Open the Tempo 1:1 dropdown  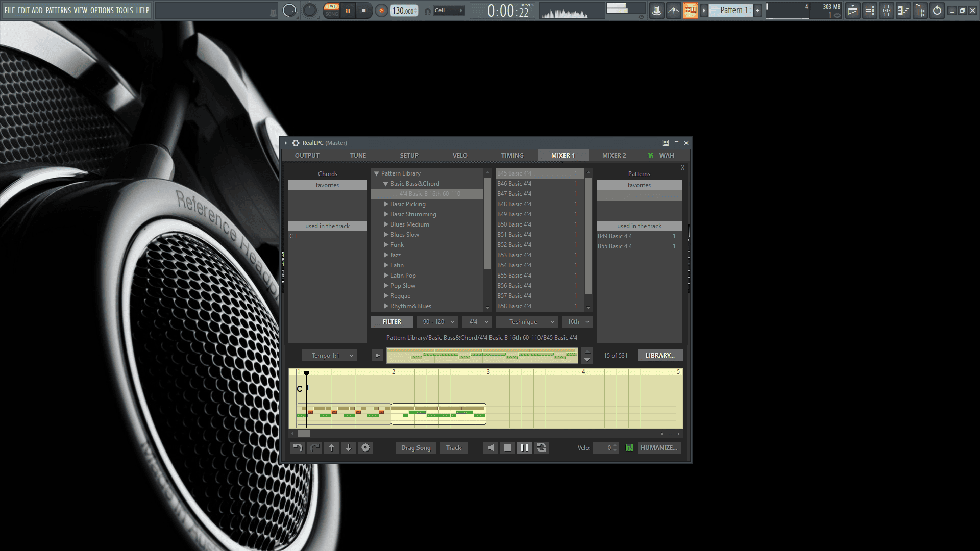pyautogui.click(x=329, y=356)
